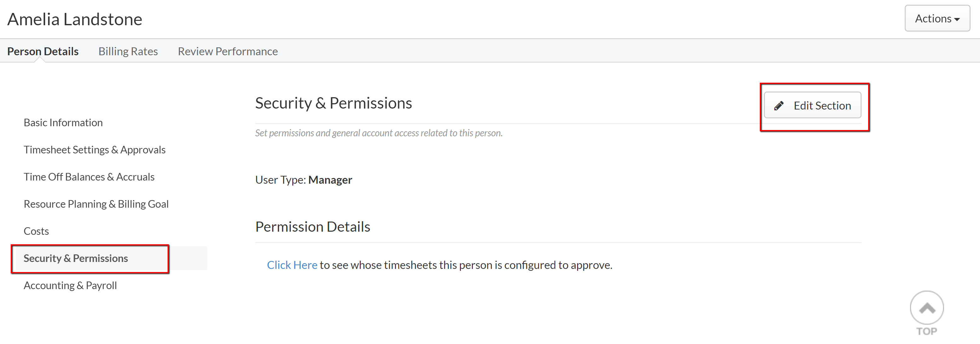
Task: Select Security & Permissions in sidebar
Action: (x=76, y=258)
